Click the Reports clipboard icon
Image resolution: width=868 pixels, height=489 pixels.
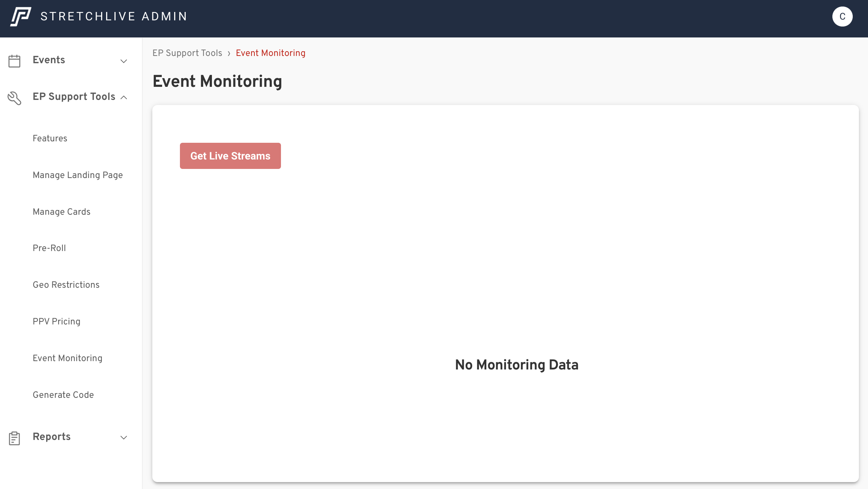tap(15, 438)
